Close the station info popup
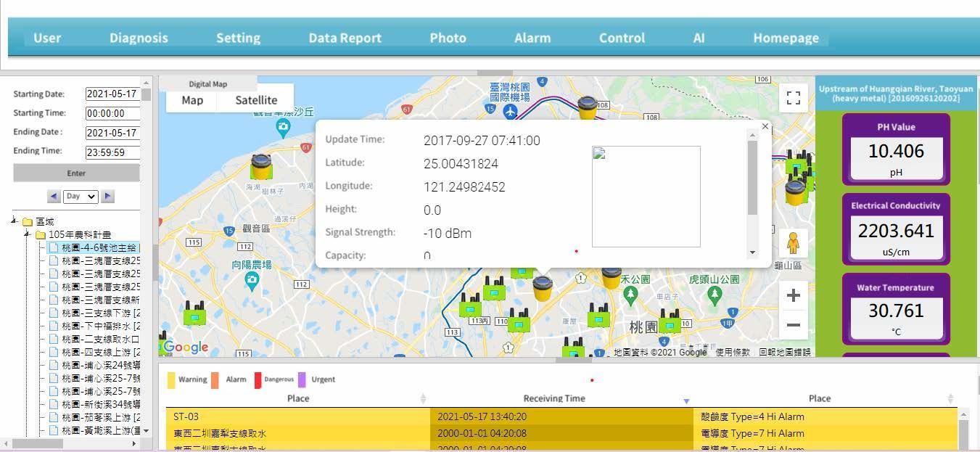The height and width of the screenshot is (452, 980). (765, 127)
